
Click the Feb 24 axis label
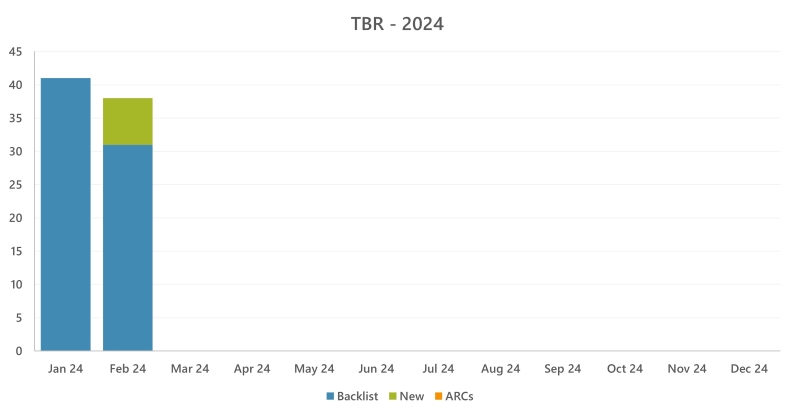point(128,369)
